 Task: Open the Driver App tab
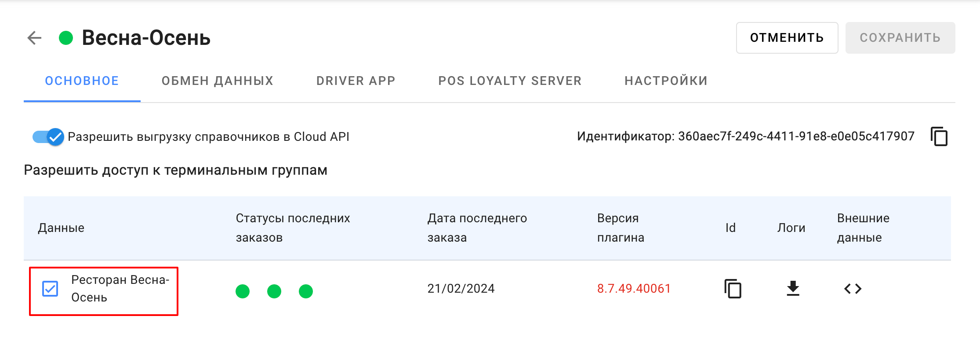point(356,81)
